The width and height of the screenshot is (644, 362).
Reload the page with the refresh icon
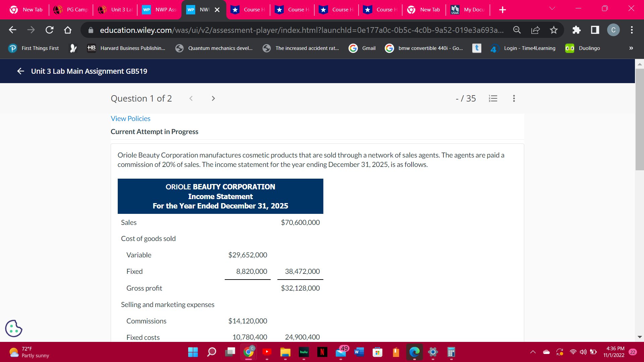click(49, 30)
